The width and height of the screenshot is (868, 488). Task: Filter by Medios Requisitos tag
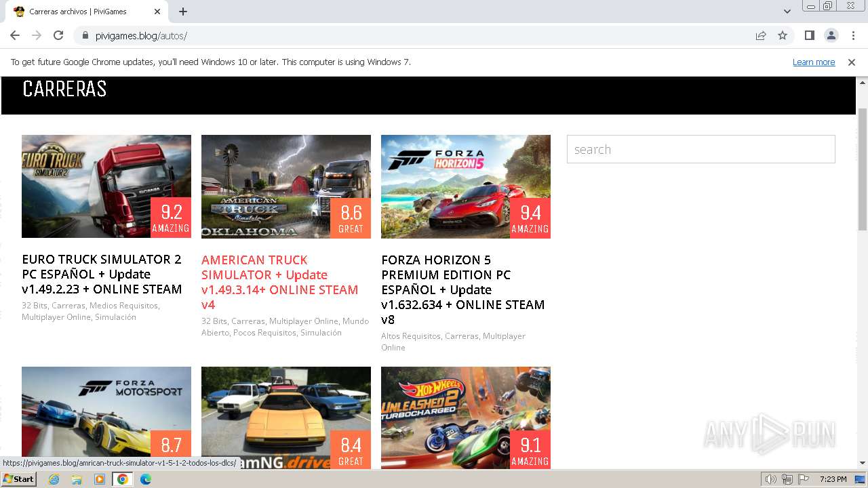point(124,306)
